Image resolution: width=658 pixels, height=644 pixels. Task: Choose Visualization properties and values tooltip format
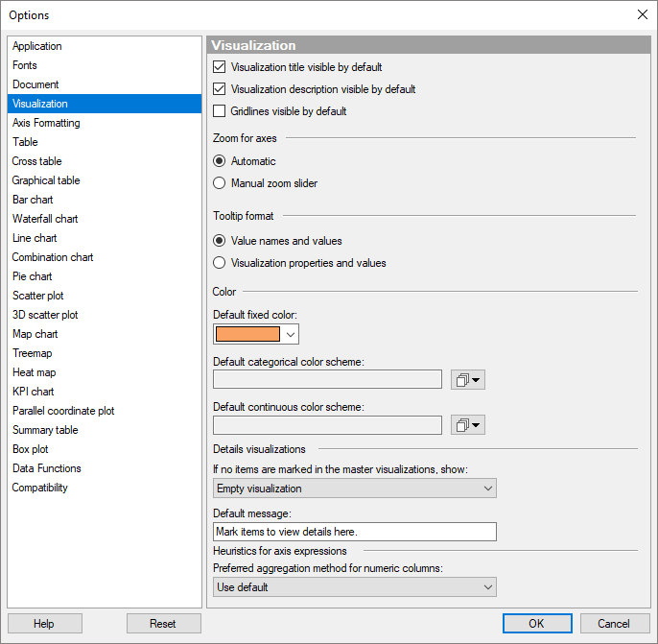point(220,263)
